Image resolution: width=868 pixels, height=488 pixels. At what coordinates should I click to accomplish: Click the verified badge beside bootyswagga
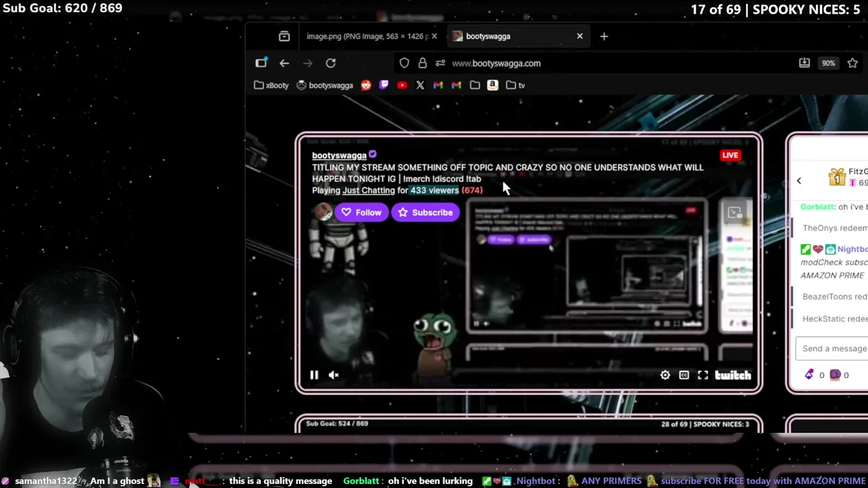coord(372,155)
